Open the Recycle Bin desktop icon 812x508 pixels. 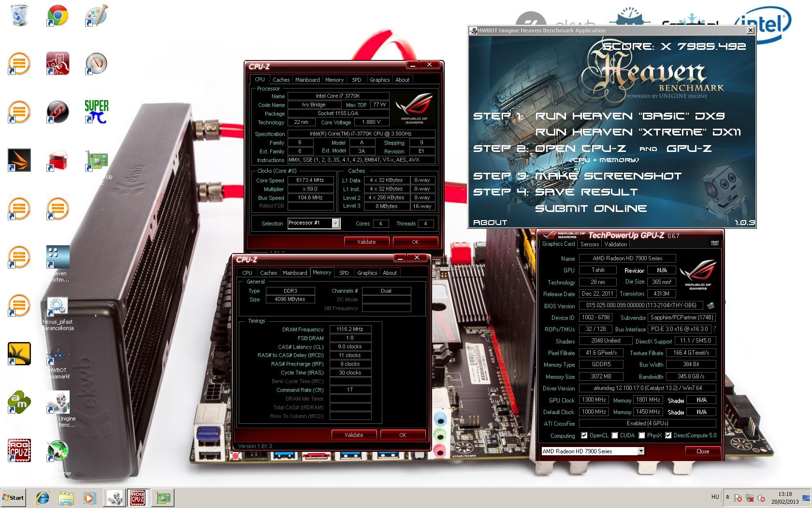(x=19, y=15)
